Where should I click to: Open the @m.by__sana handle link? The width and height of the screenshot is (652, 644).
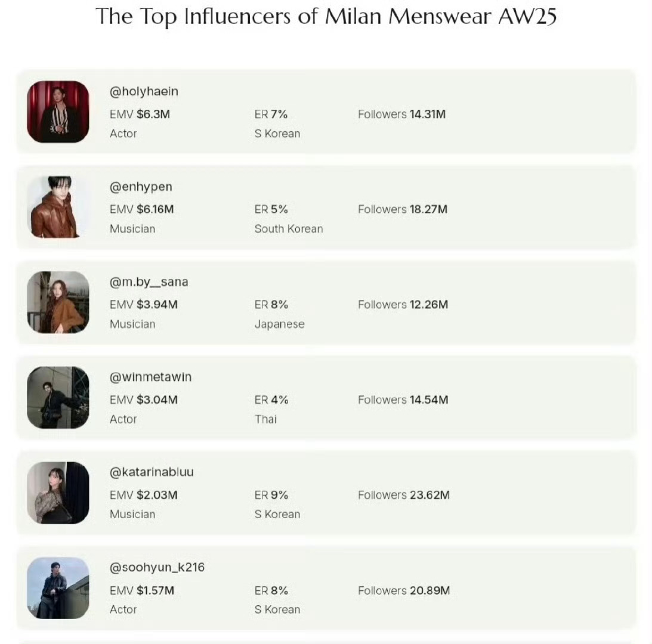[149, 282]
